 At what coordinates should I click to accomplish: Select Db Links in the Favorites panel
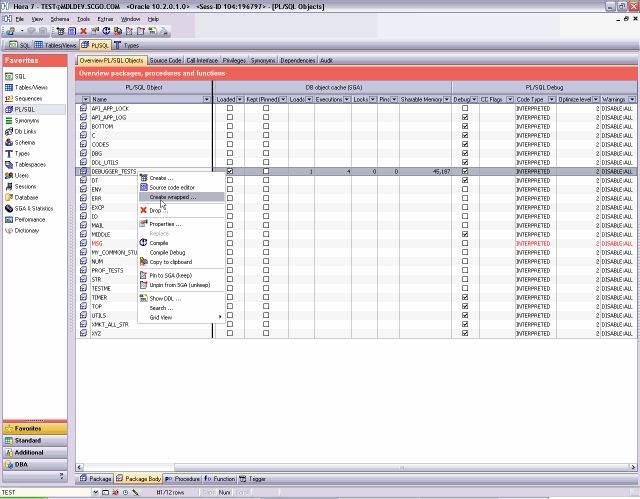(x=26, y=131)
